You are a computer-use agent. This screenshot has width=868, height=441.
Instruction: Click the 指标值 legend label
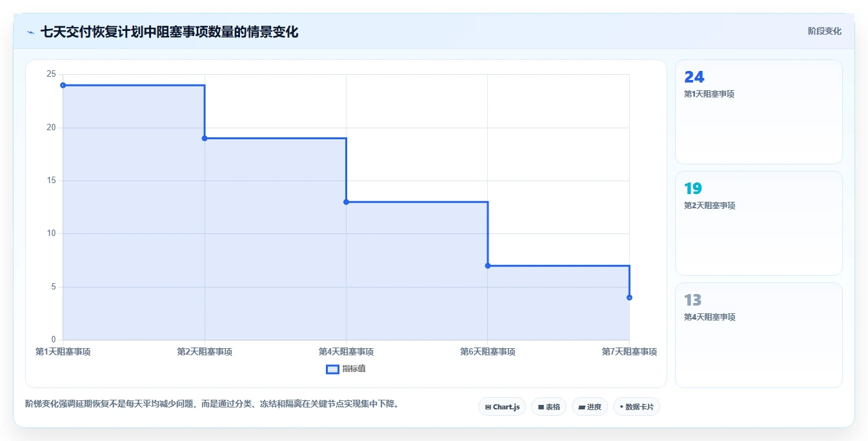354,369
